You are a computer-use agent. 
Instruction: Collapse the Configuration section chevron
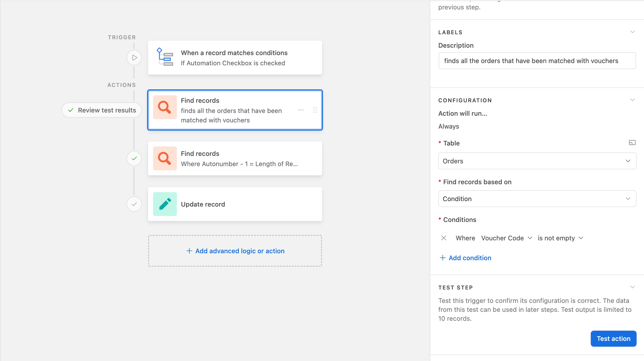(x=632, y=100)
